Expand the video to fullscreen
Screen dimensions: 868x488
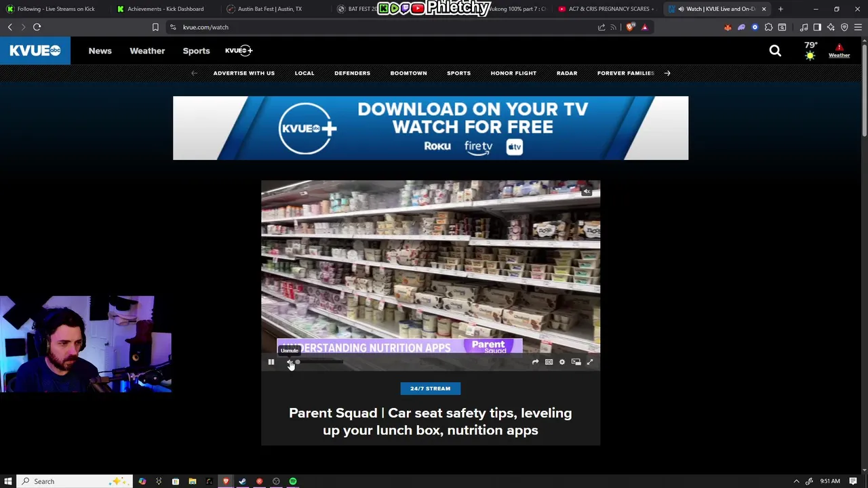coord(589,363)
